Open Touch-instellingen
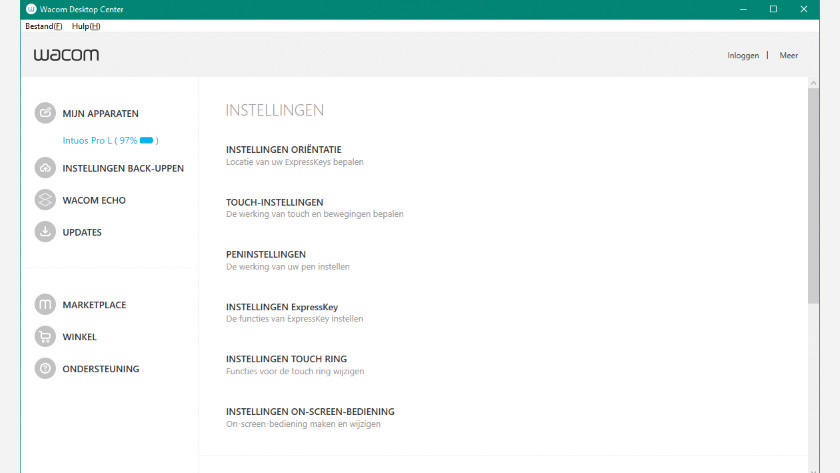Screen dimensions: 840x473 click(x=274, y=202)
